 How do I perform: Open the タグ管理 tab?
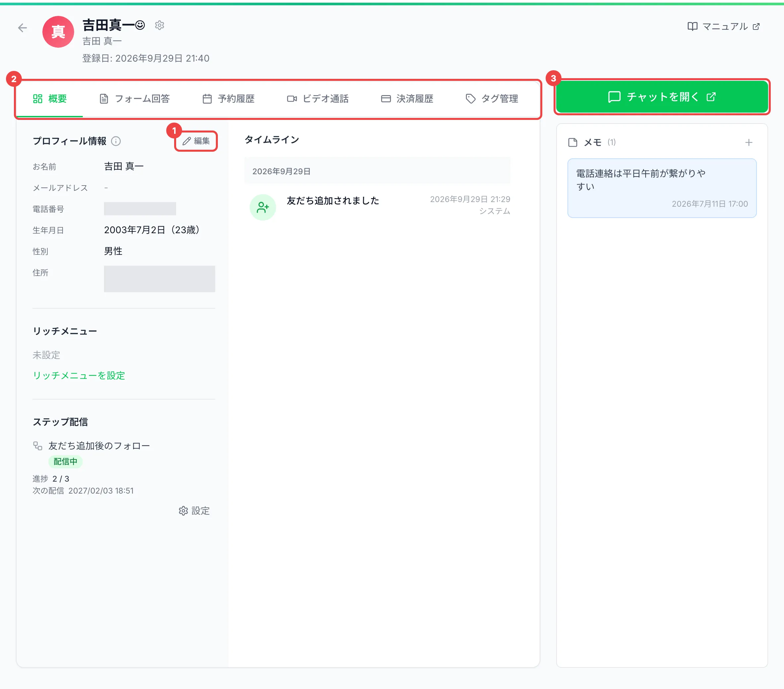(x=492, y=99)
